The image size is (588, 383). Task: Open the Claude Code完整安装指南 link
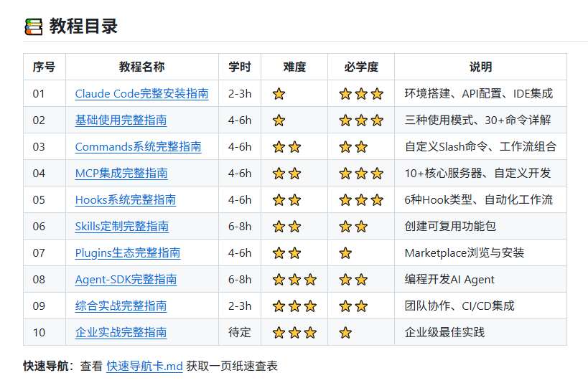point(141,94)
